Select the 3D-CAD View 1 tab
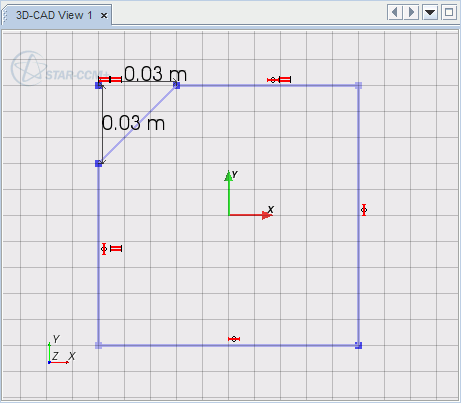This screenshot has height=403, width=461. (x=54, y=15)
